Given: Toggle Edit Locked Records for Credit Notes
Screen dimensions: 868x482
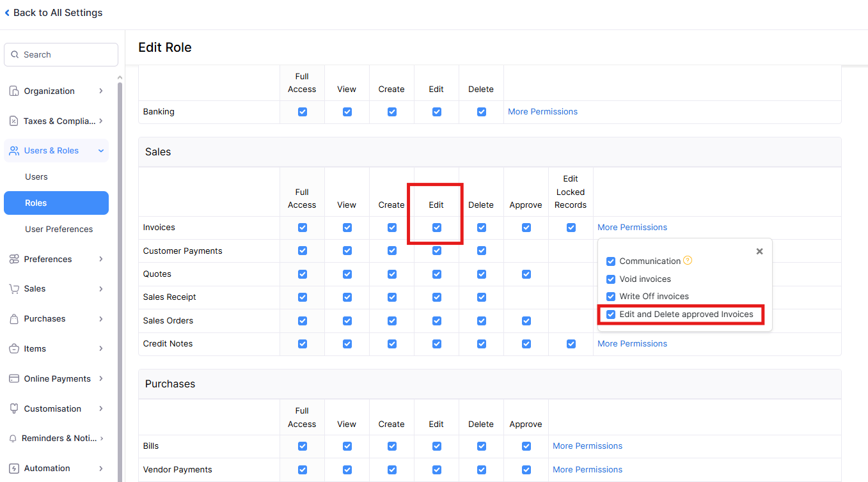Looking at the screenshot, I should click(571, 344).
